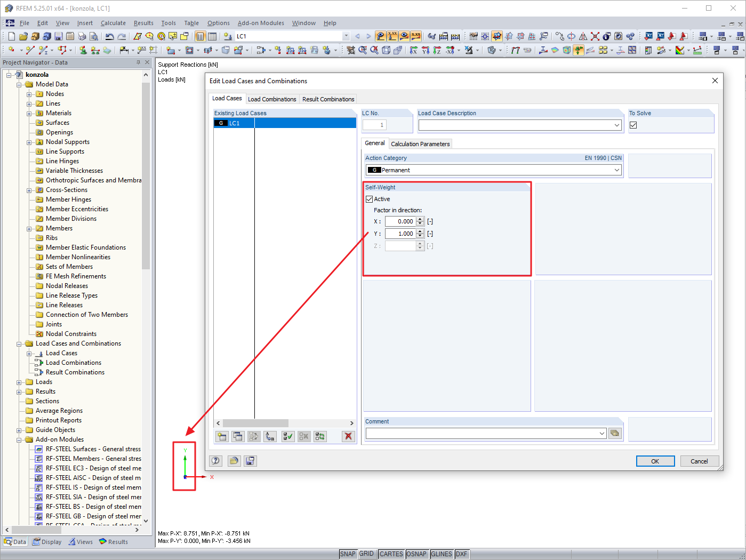The width and height of the screenshot is (746, 560).
Task: Switch navigator to Results tab
Action: click(114, 542)
